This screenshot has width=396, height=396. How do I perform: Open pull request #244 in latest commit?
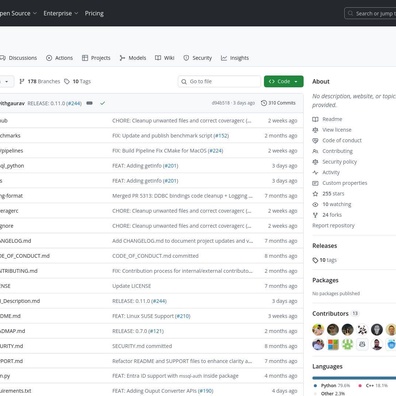click(x=74, y=103)
